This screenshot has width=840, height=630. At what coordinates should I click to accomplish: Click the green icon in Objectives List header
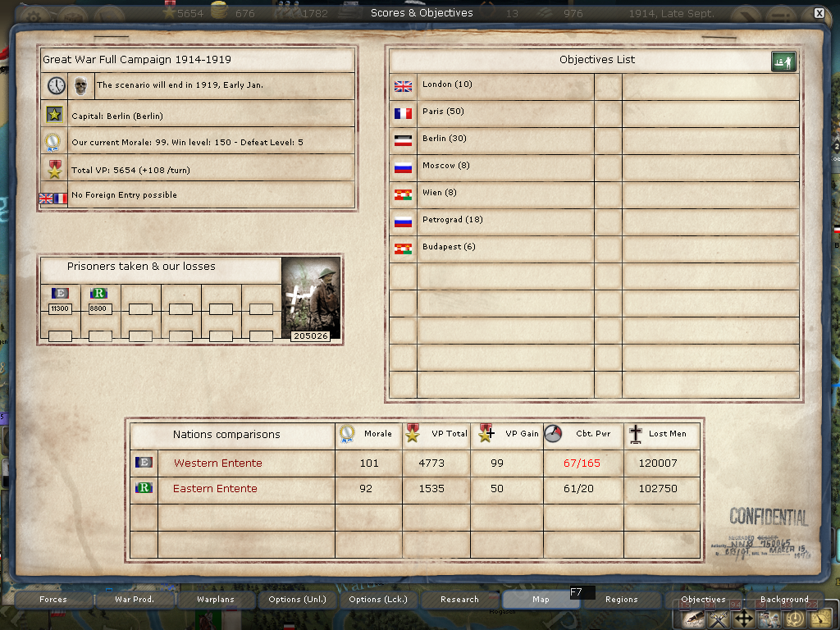tap(783, 62)
